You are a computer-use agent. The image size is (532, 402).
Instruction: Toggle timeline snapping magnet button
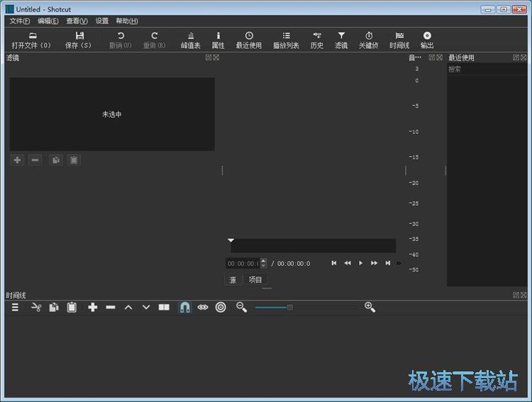tap(184, 307)
